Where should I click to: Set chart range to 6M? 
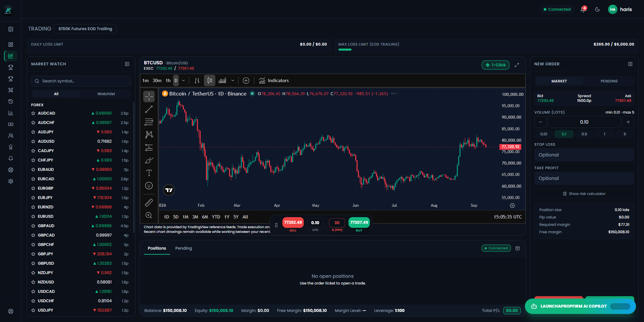pyautogui.click(x=205, y=217)
